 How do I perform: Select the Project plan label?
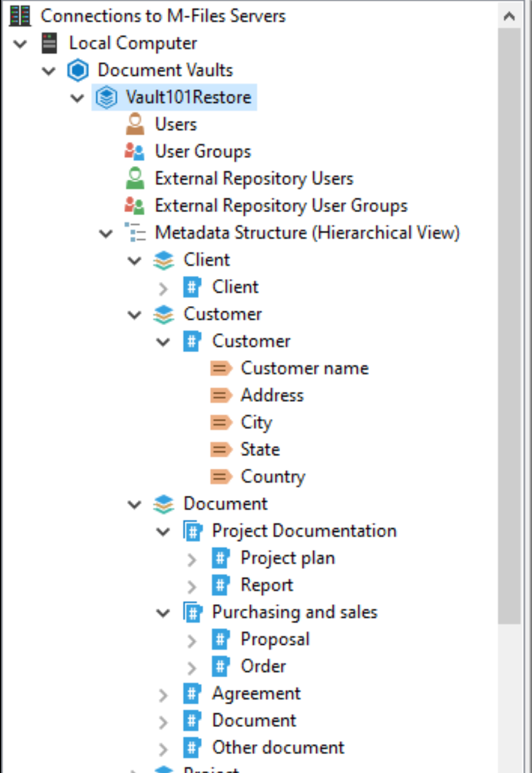[288, 558]
